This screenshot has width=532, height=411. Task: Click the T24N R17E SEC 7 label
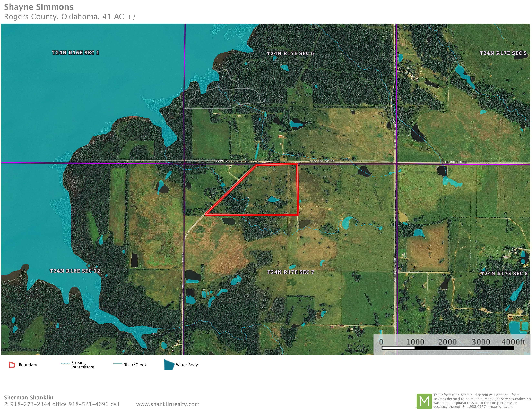(291, 272)
